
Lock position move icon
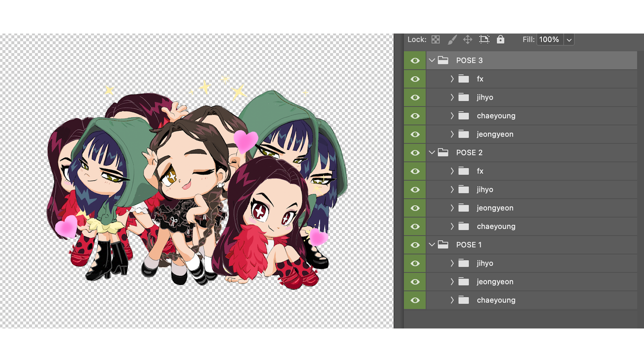pos(468,40)
